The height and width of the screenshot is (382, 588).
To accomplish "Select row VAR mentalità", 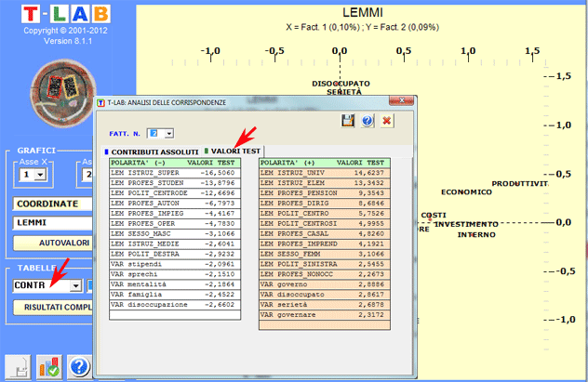I will pyautogui.click(x=175, y=283).
